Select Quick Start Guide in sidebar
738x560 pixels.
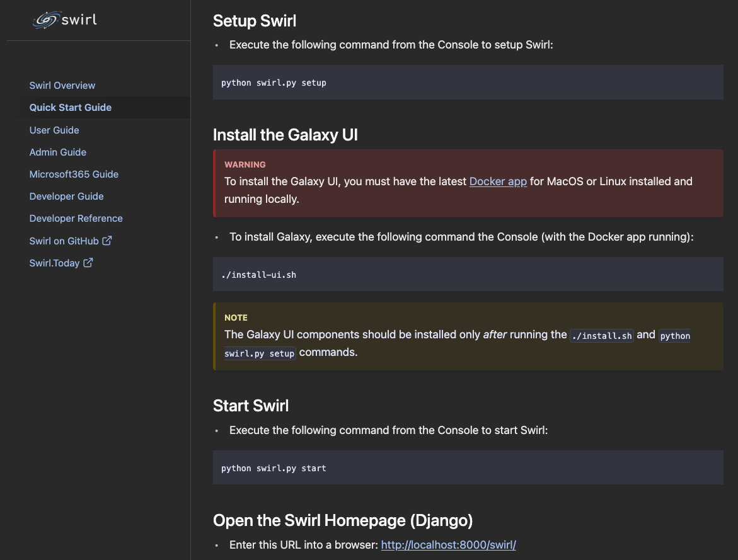coord(71,108)
